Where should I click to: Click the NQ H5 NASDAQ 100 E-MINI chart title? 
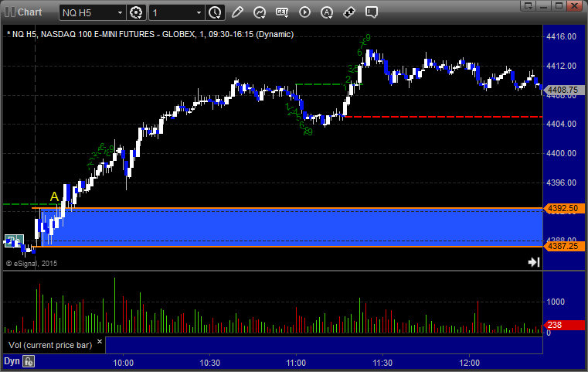click(x=150, y=34)
